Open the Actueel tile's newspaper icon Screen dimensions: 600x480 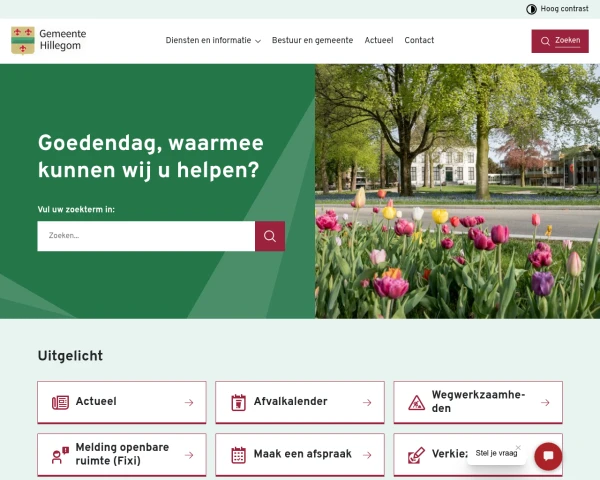click(60, 402)
